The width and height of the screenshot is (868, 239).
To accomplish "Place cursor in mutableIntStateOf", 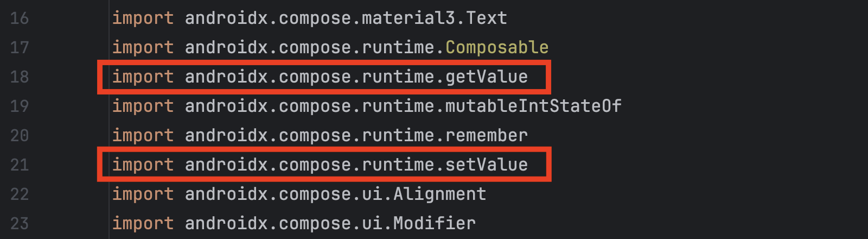I will pyautogui.click(x=533, y=106).
